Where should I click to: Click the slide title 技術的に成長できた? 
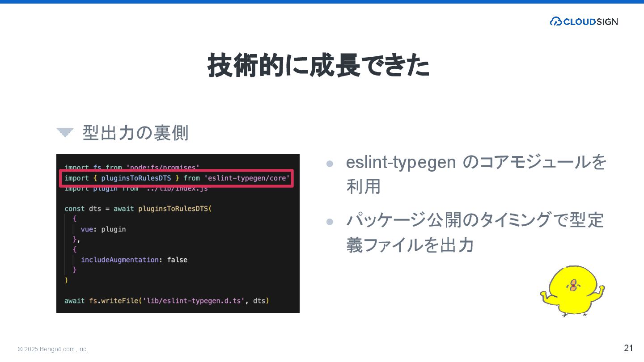[318, 66]
